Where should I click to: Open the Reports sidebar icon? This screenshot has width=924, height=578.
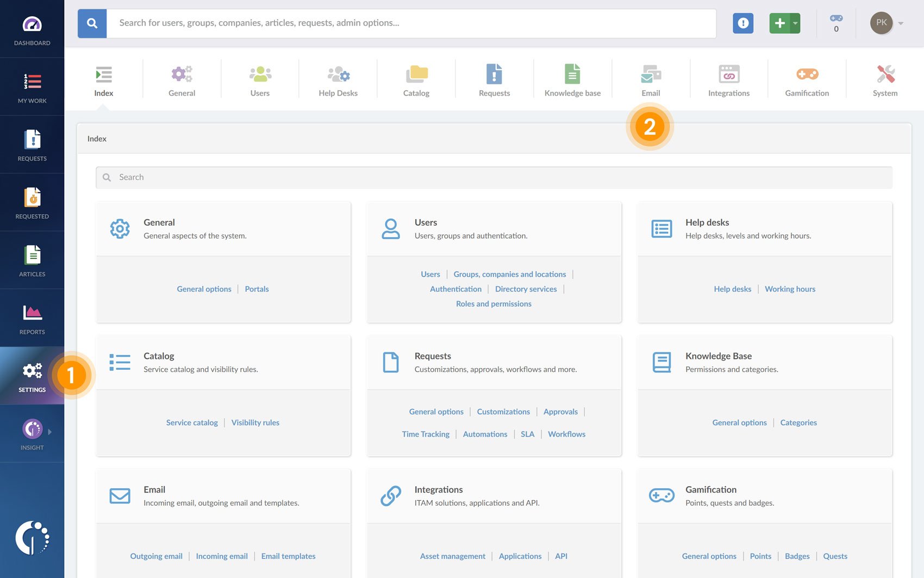[32, 319]
